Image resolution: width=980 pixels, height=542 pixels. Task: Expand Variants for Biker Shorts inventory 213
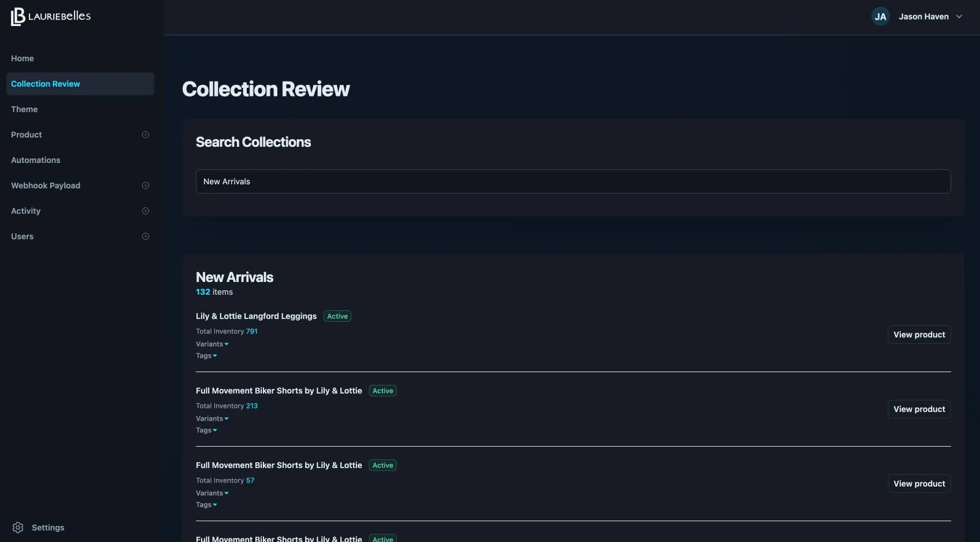point(212,418)
